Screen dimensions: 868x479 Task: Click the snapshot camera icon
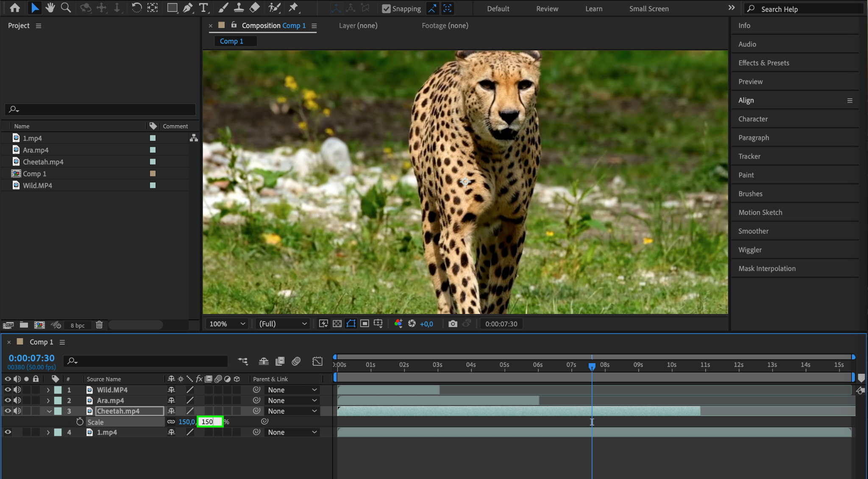coord(453,324)
